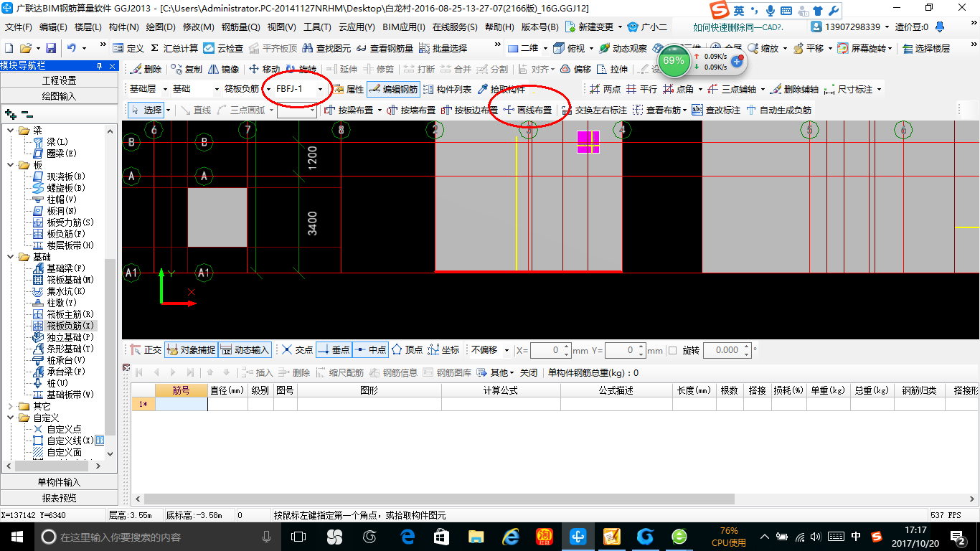Open the 云应用(Y) menu
The height and width of the screenshot is (551, 980).
pyautogui.click(x=357, y=27)
